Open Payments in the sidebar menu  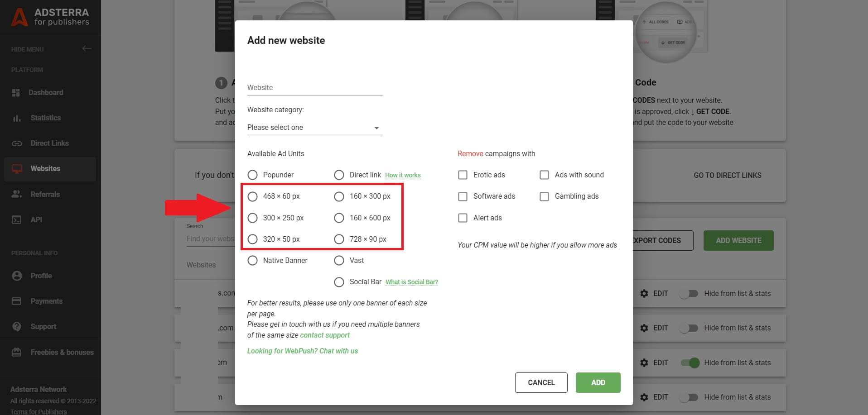click(x=46, y=301)
